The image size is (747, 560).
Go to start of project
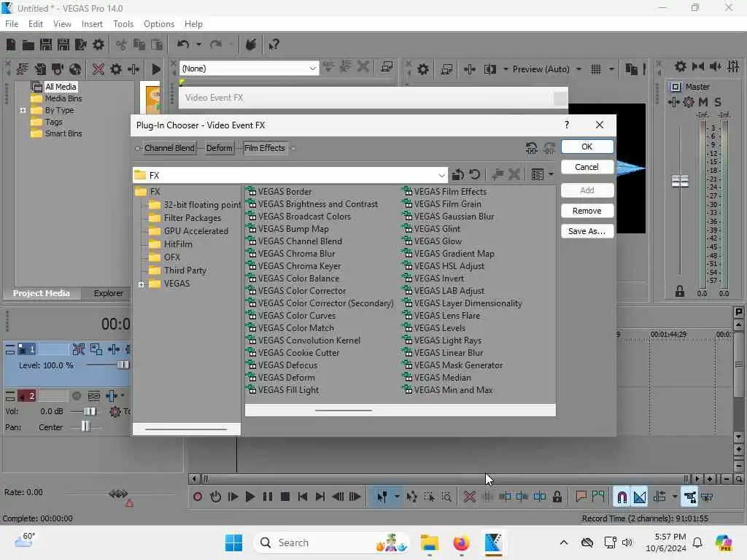pos(303,497)
